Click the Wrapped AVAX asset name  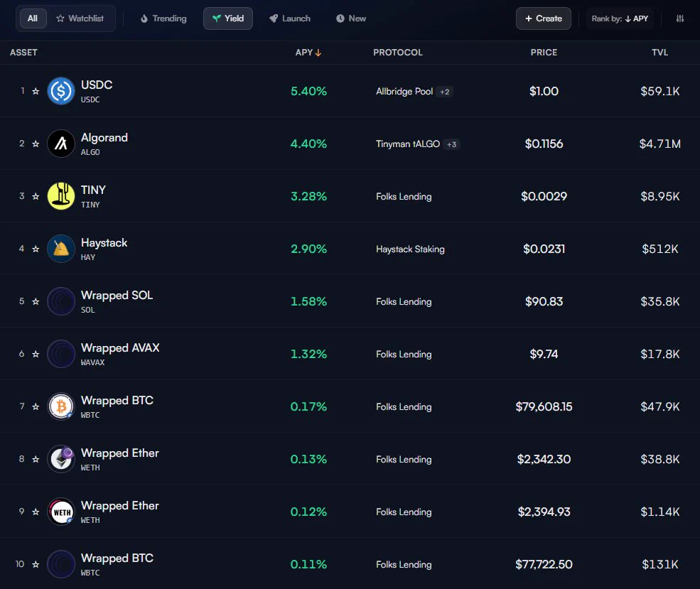[120, 348]
